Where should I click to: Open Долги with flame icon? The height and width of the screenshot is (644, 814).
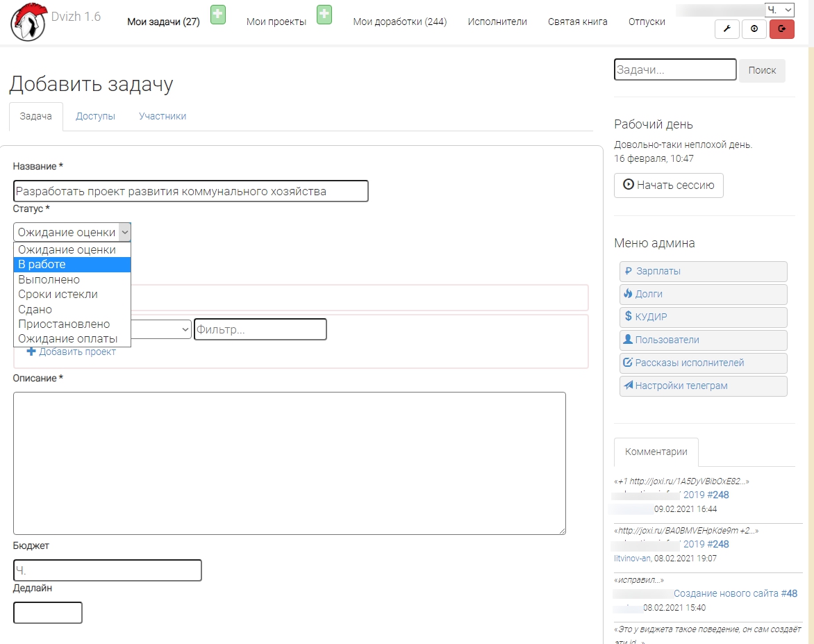[x=703, y=295]
